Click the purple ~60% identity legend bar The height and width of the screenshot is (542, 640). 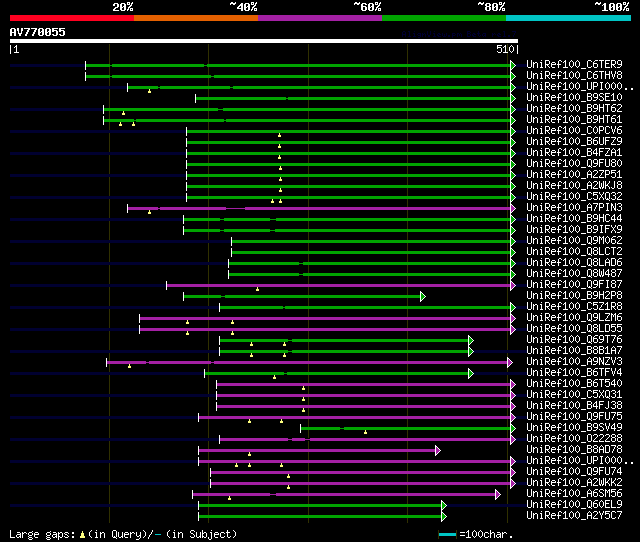[x=320, y=18]
